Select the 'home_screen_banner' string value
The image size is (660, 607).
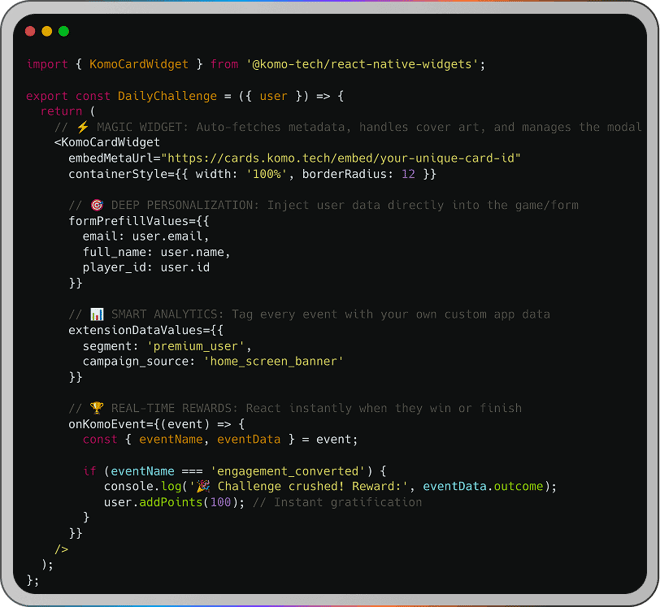click(272, 361)
